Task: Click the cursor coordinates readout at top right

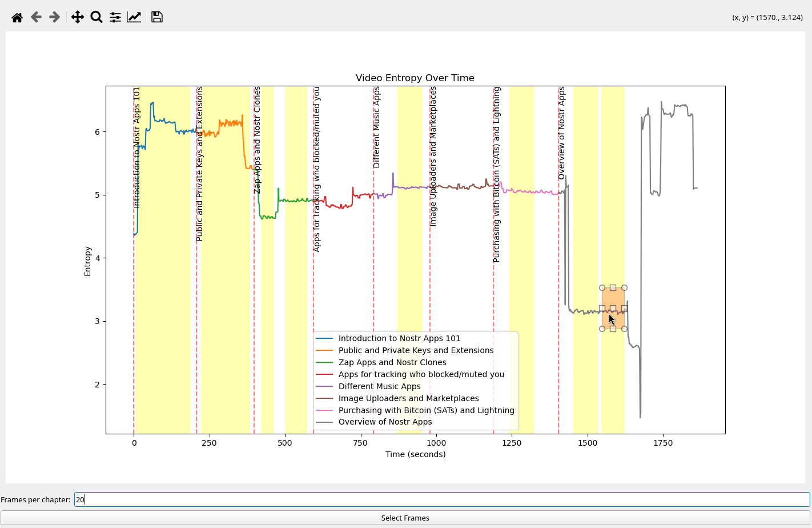Action: point(767,17)
